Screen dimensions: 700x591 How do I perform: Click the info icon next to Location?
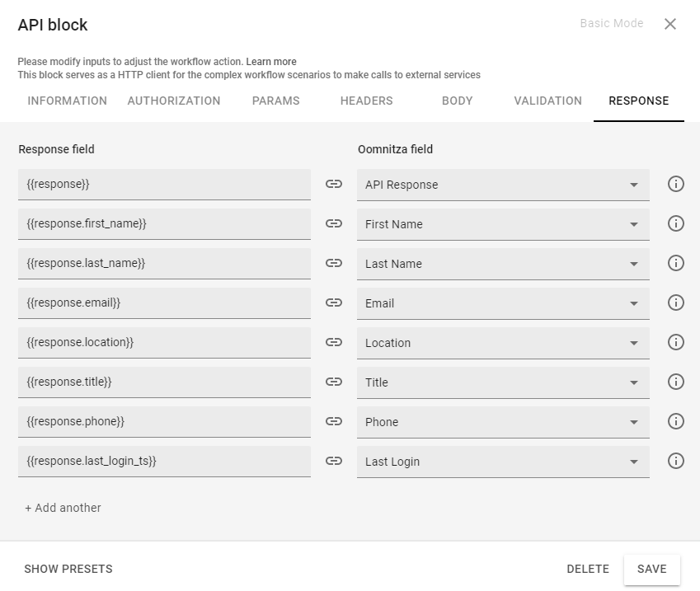pos(675,342)
